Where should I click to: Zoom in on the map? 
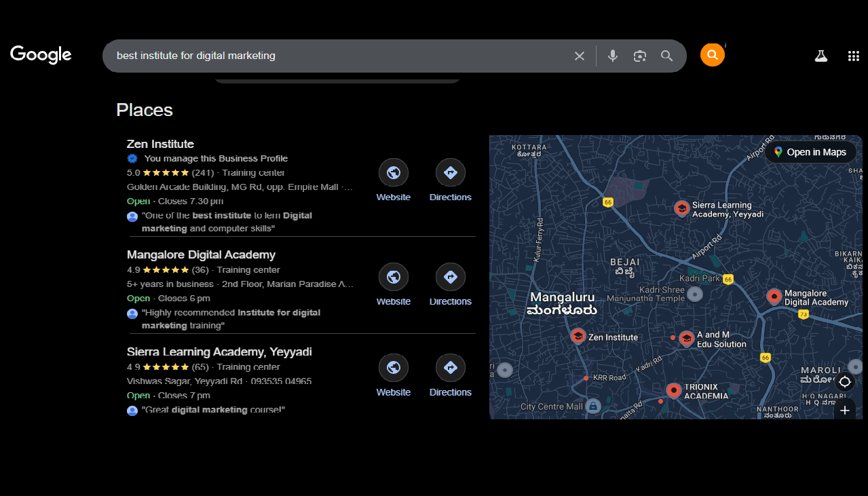pos(844,411)
